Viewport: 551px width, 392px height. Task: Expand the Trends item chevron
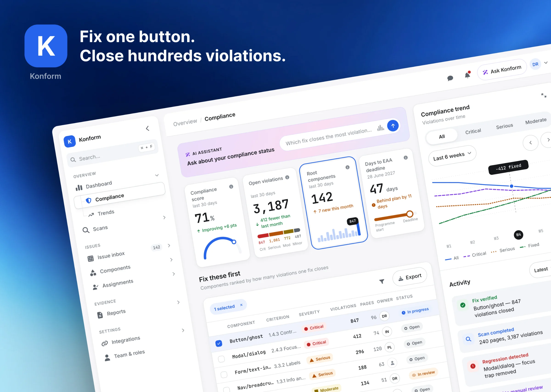point(164,217)
